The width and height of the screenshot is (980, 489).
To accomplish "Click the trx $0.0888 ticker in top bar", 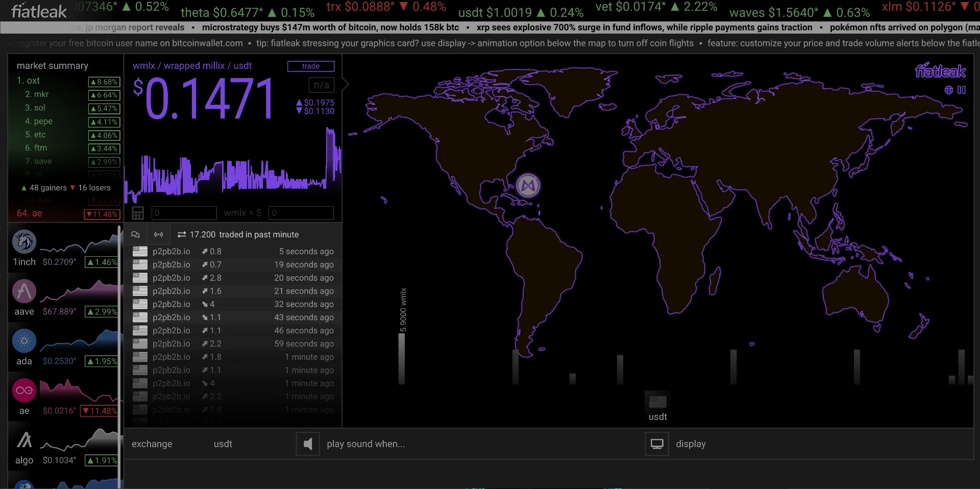I will tap(386, 7).
